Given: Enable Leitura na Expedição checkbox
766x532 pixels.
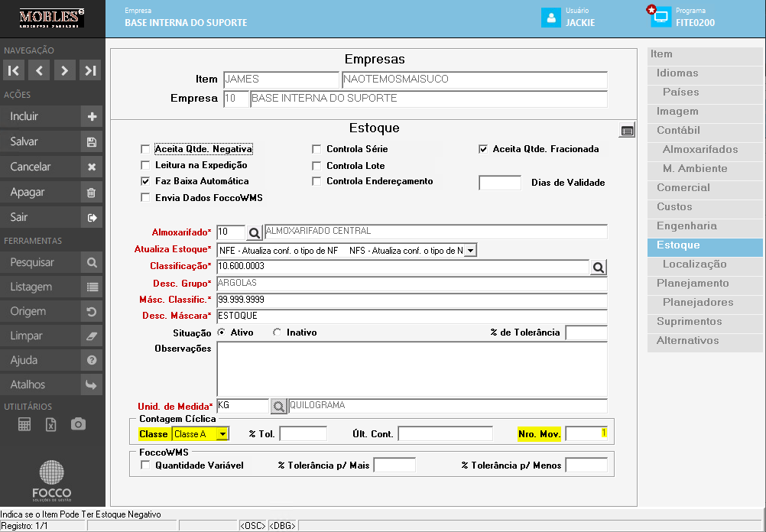Looking at the screenshot, I should 145,165.
